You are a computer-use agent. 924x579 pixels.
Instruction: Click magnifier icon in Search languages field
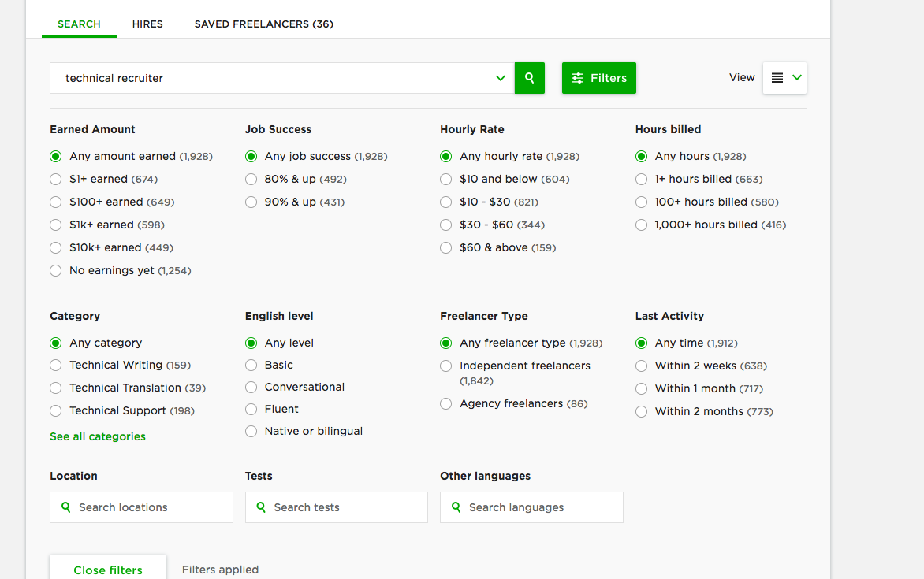coord(456,507)
